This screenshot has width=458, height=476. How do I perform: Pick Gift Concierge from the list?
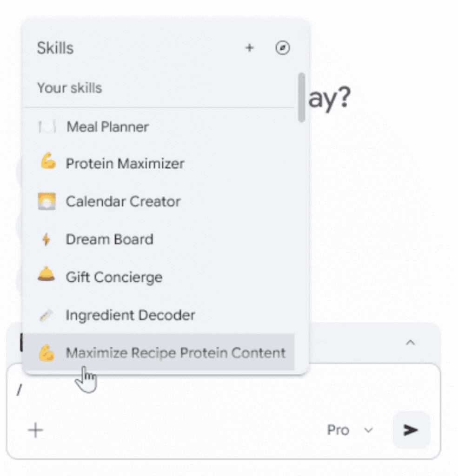(114, 278)
